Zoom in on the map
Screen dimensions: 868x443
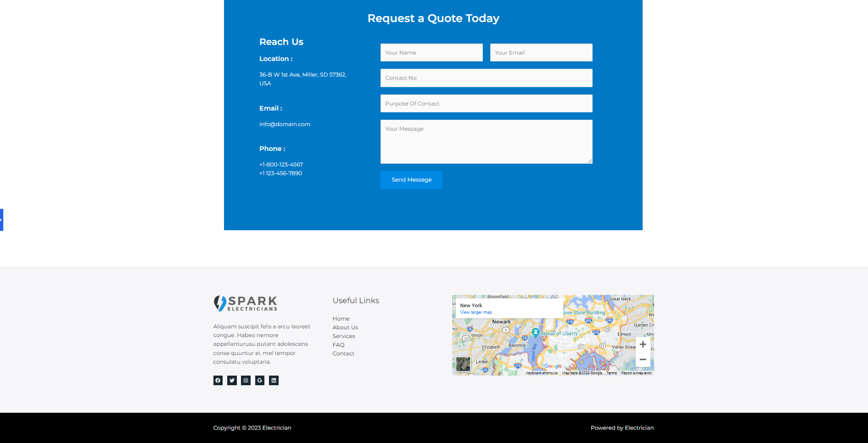coord(643,344)
